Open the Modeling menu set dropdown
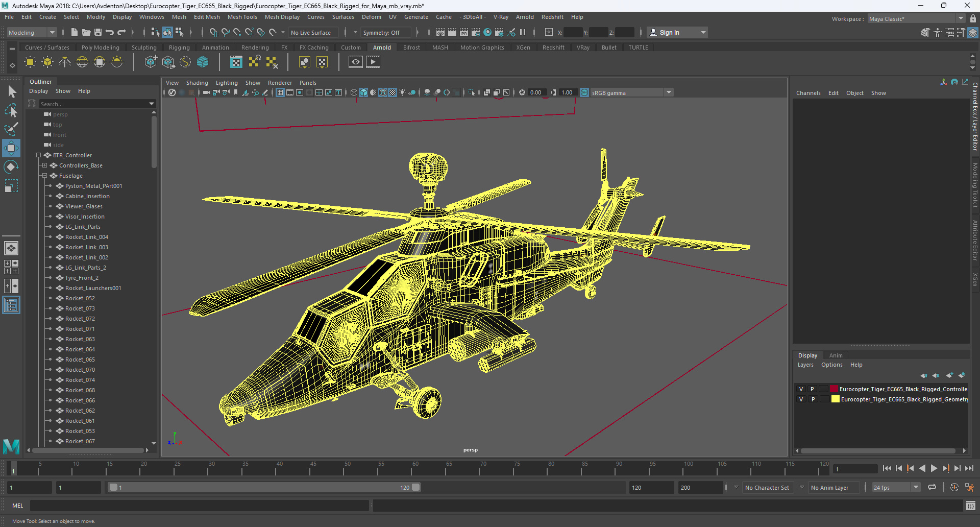This screenshot has height=527, width=980. click(x=32, y=32)
